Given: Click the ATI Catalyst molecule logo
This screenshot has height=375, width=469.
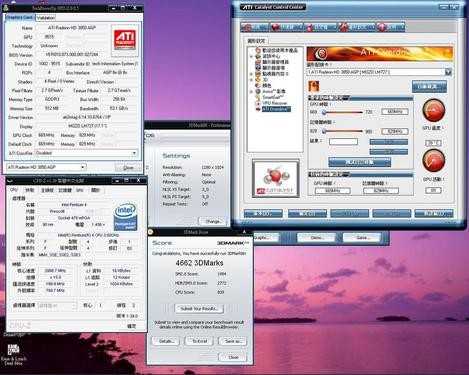Looking at the screenshot, I should click(x=275, y=179).
